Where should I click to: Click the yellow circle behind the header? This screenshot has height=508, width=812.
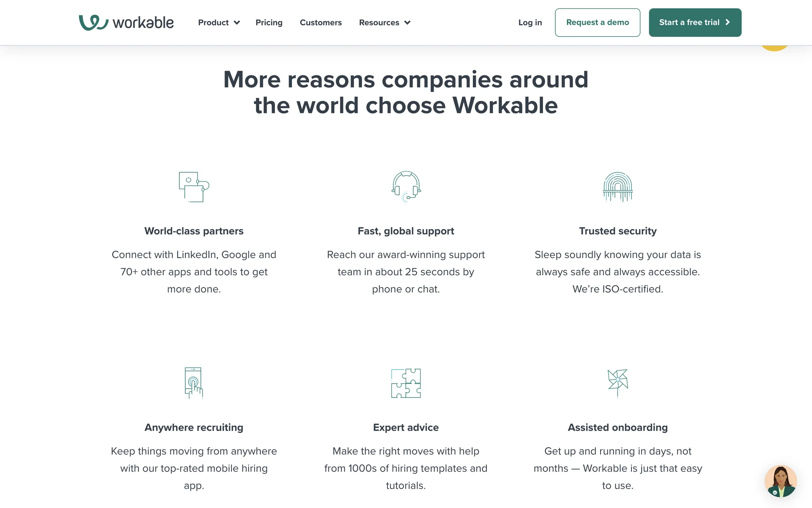coord(775,48)
